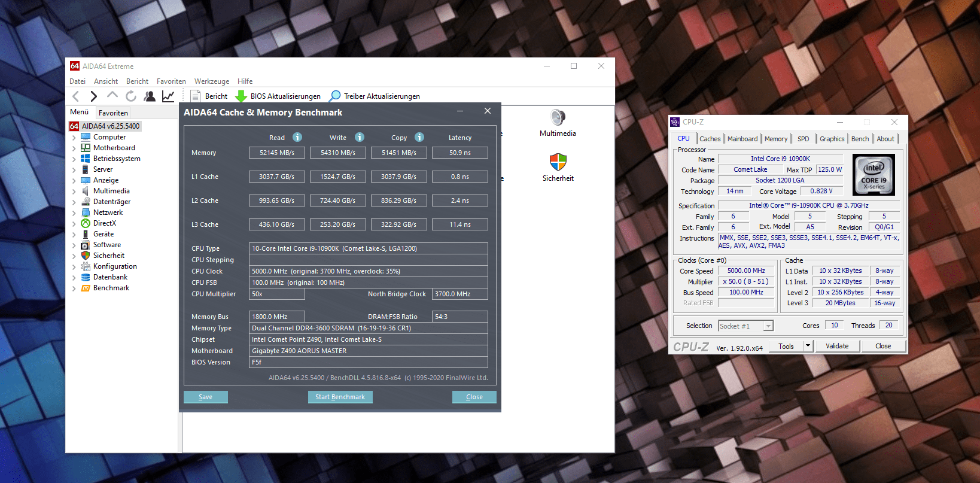This screenshot has width=980, height=483.
Task: Click the Server icon in the tree
Action: (86, 169)
